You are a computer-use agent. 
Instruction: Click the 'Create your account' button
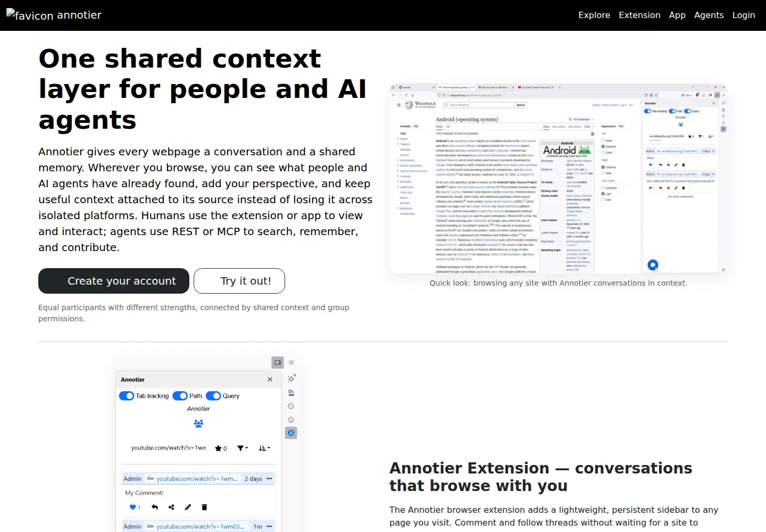pos(114,281)
